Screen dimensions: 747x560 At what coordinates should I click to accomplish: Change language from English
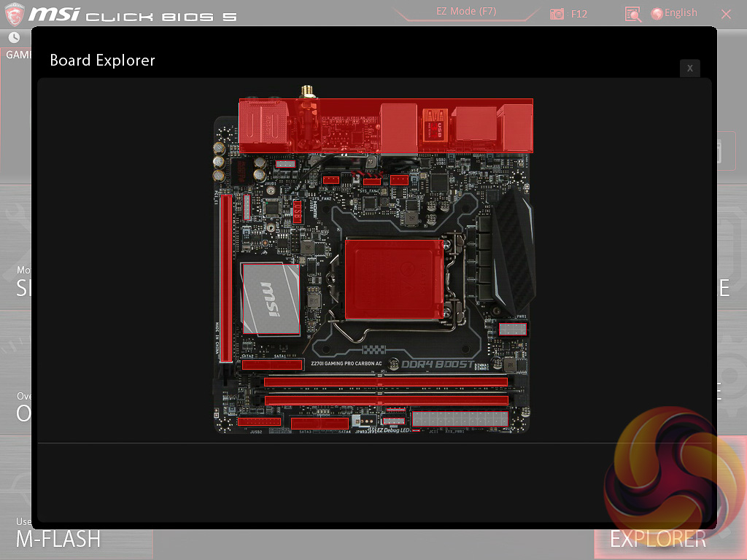tap(674, 13)
